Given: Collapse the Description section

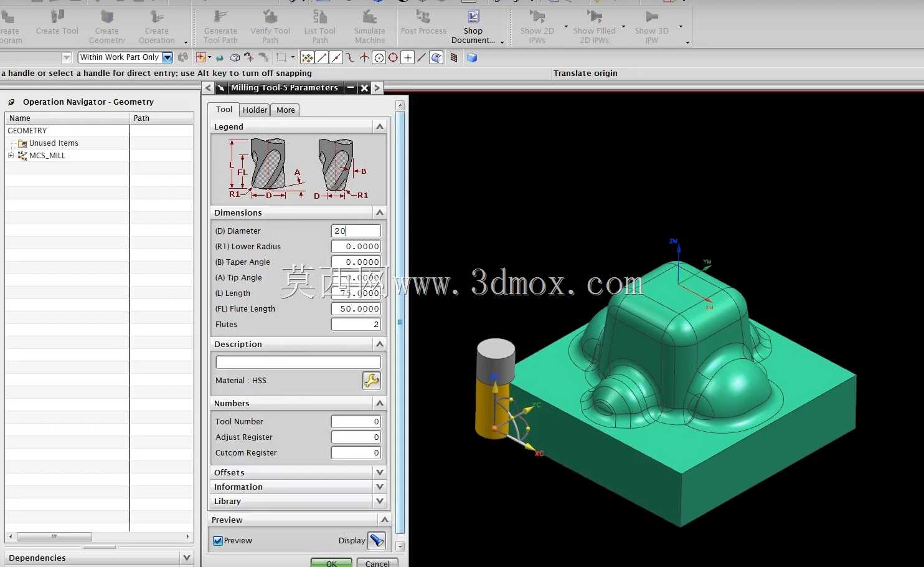Looking at the screenshot, I should 380,344.
